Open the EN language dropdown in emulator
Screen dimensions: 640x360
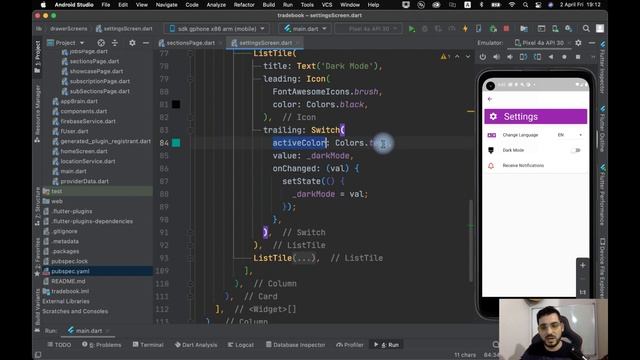coord(570,135)
